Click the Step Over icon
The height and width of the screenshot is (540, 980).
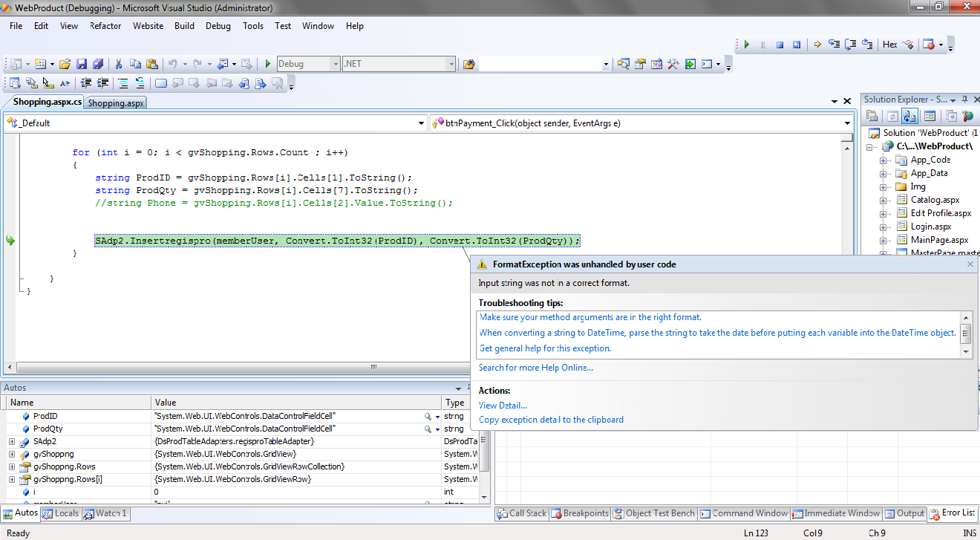tap(851, 45)
